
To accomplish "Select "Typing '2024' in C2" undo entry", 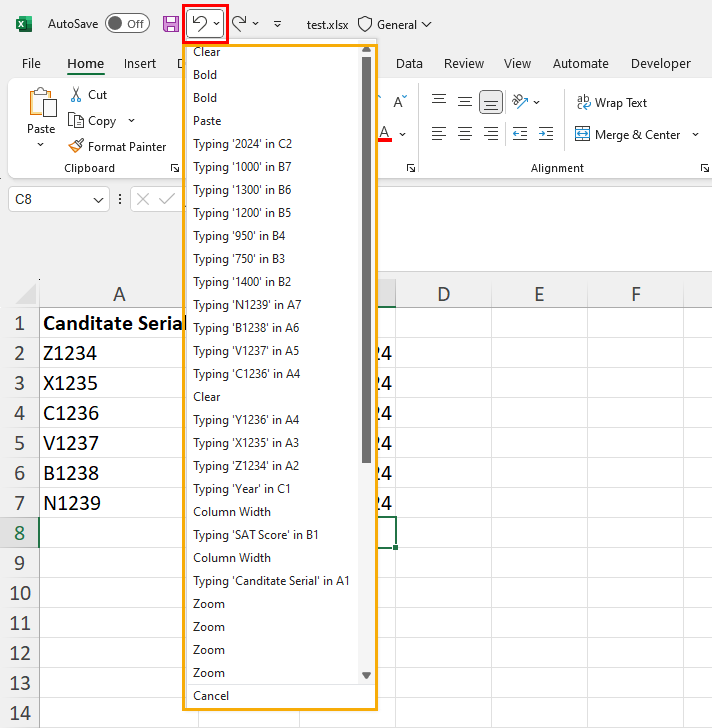I will (x=272, y=144).
